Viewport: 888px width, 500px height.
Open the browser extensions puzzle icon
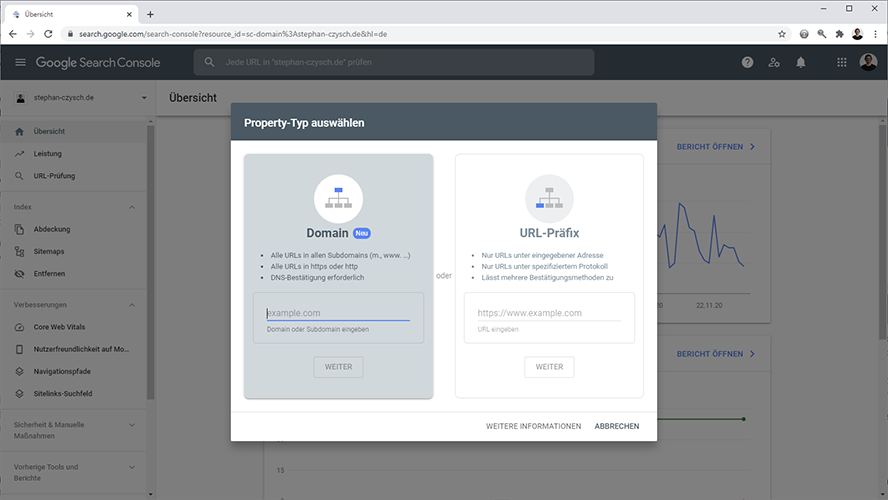point(840,34)
